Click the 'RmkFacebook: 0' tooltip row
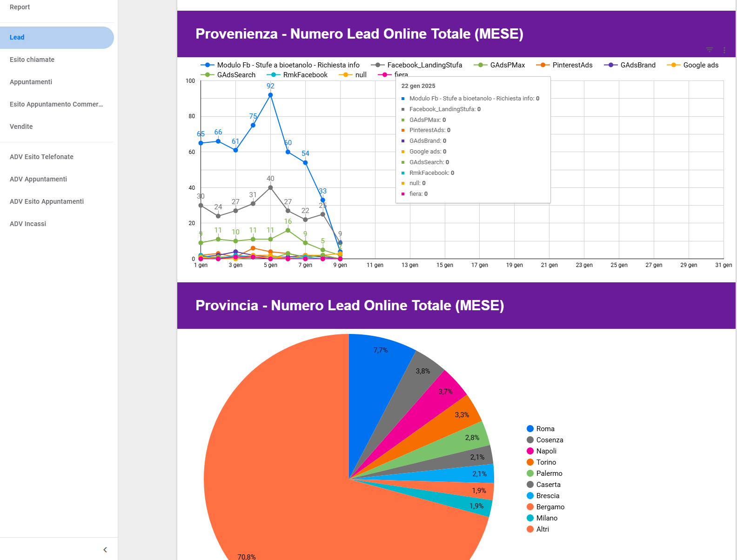Image resolution: width=737 pixels, height=560 pixels. tap(428, 173)
